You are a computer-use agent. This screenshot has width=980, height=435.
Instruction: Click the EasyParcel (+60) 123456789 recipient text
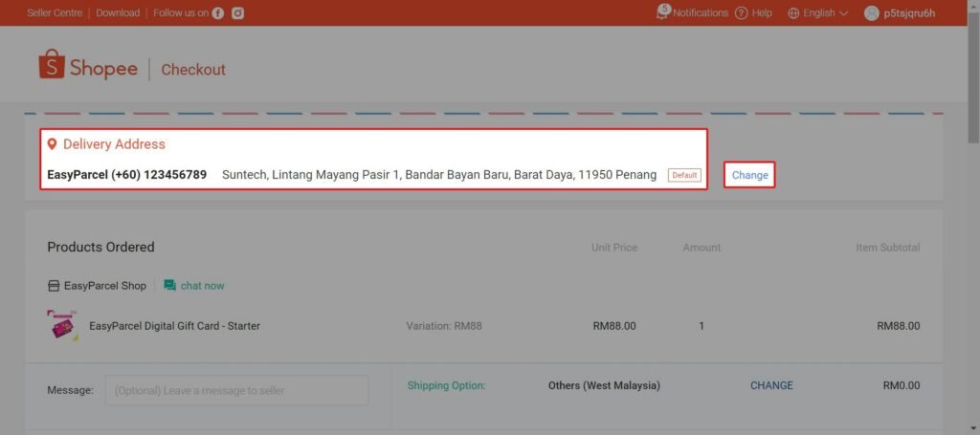click(x=127, y=175)
